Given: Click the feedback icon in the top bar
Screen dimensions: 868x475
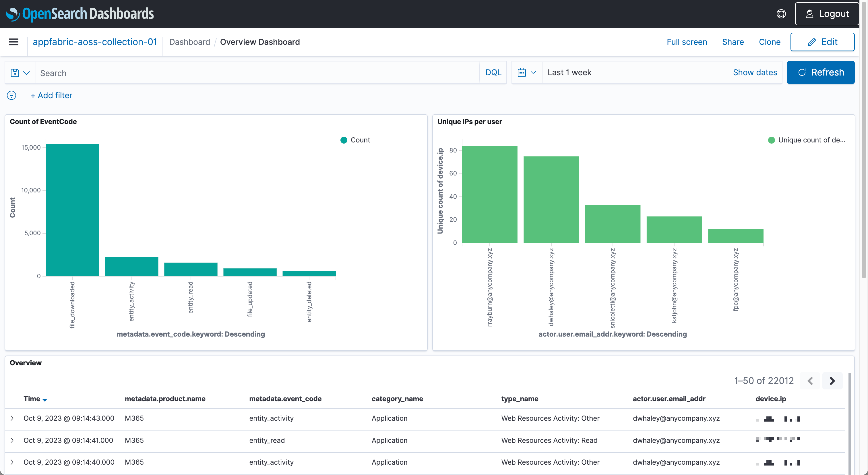Looking at the screenshot, I should point(781,13).
